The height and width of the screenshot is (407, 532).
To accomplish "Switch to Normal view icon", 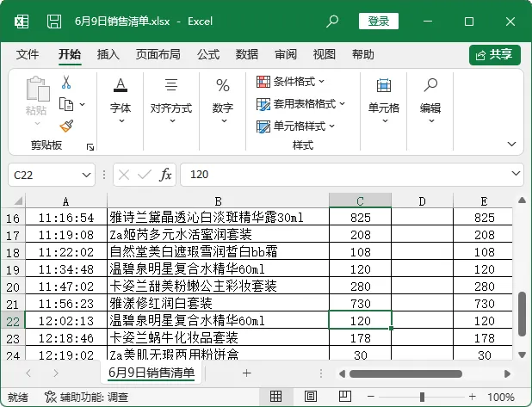I will (x=275, y=396).
